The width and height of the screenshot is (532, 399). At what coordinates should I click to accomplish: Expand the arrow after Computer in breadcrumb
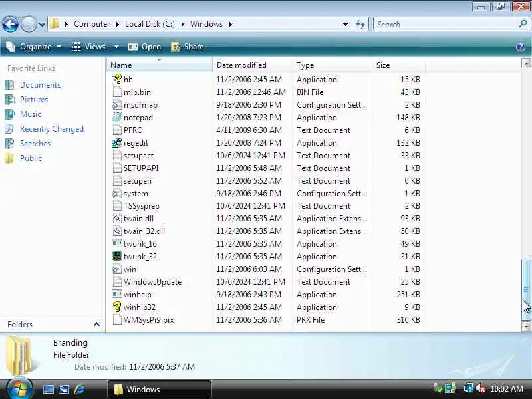tap(117, 24)
